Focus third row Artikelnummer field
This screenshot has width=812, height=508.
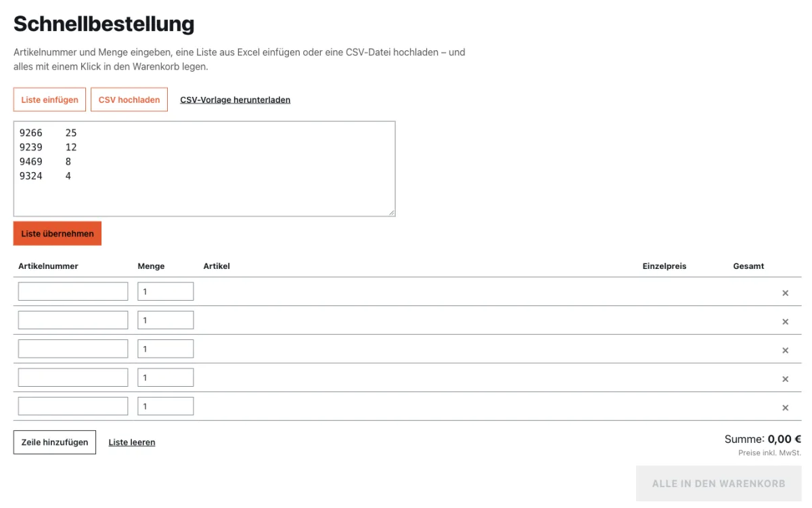coord(73,349)
